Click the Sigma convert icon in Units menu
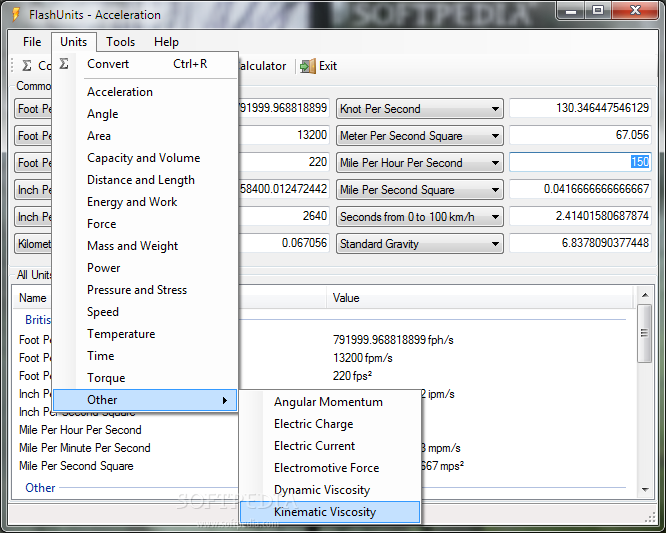Image resolution: width=666 pixels, height=533 pixels. point(64,64)
